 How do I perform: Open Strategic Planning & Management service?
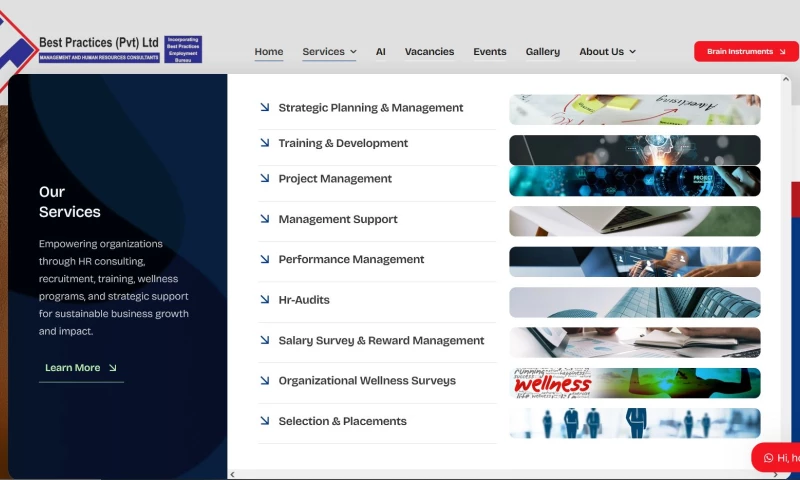tap(371, 108)
